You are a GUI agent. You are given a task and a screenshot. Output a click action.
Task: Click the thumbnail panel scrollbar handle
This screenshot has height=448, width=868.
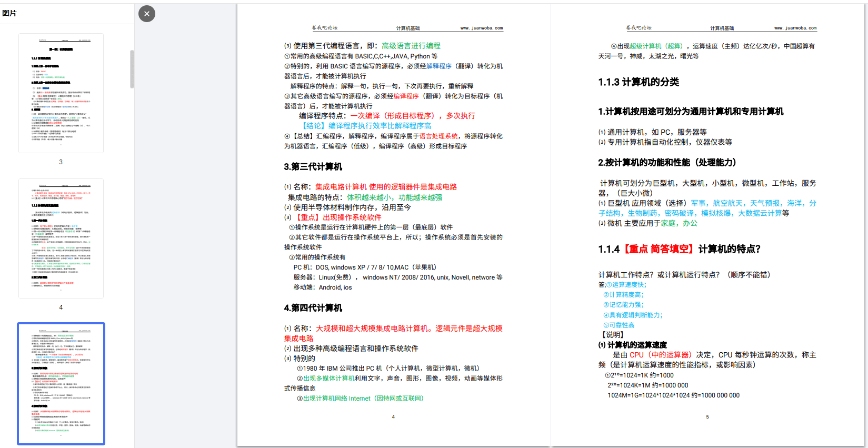point(132,69)
